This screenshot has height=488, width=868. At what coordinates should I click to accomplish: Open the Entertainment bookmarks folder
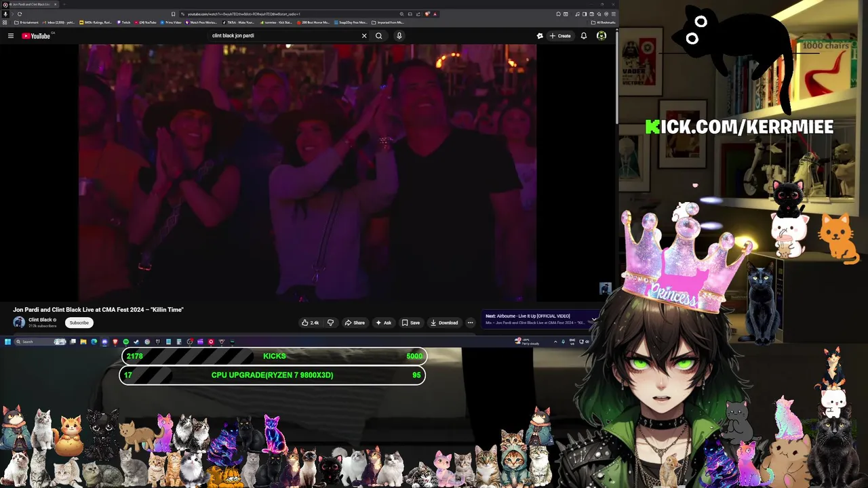tap(26, 22)
